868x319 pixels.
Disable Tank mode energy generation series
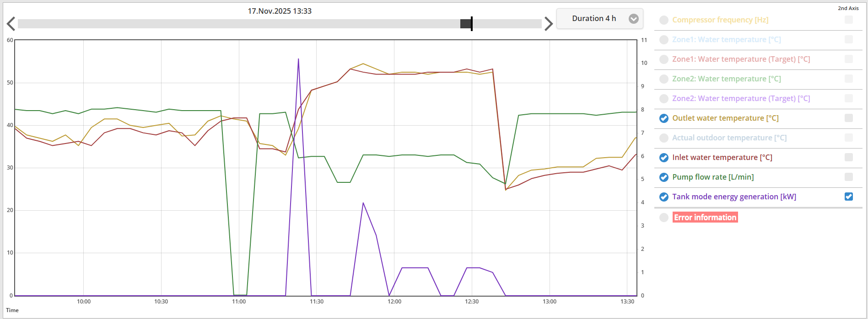pos(664,197)
